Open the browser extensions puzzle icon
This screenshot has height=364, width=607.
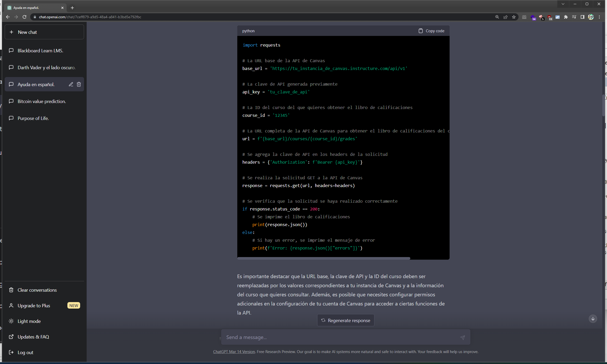click(x=566, y=17)
